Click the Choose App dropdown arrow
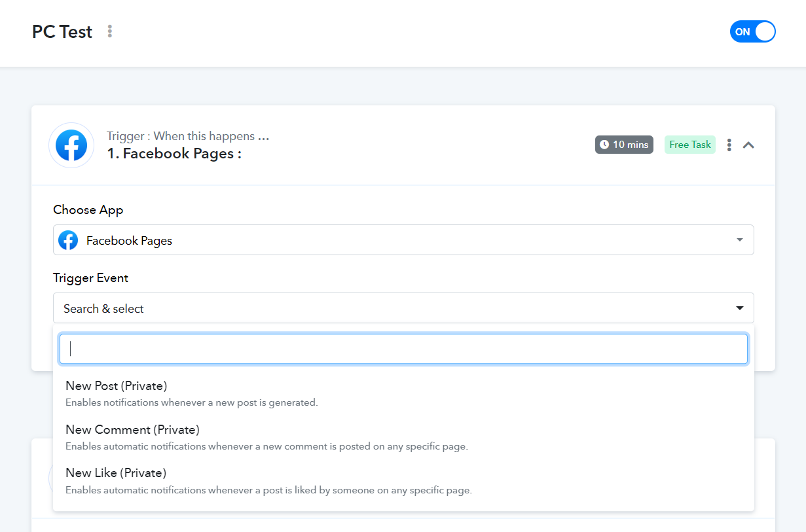This screenshot has width=806, height=532. (x=739, y=240)
